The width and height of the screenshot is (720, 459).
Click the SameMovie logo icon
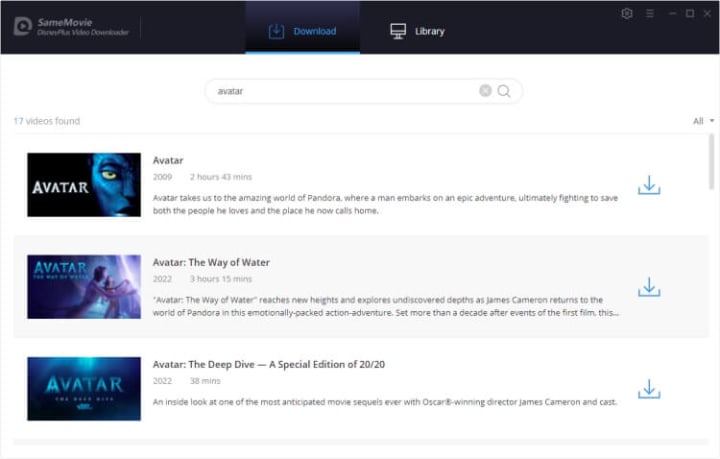[x=22, y=27]
